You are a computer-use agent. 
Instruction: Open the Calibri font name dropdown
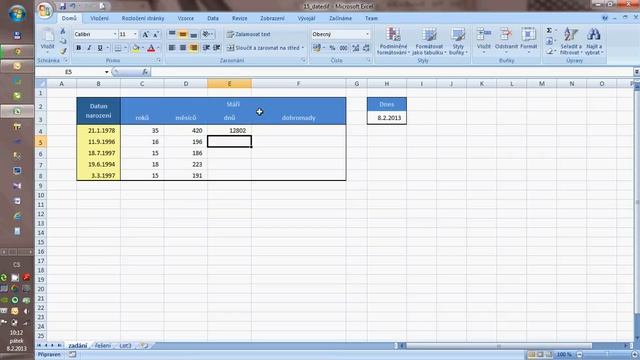[115, 34]
